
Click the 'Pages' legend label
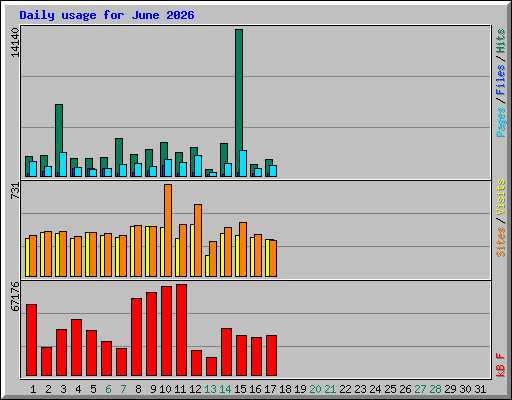501,122
